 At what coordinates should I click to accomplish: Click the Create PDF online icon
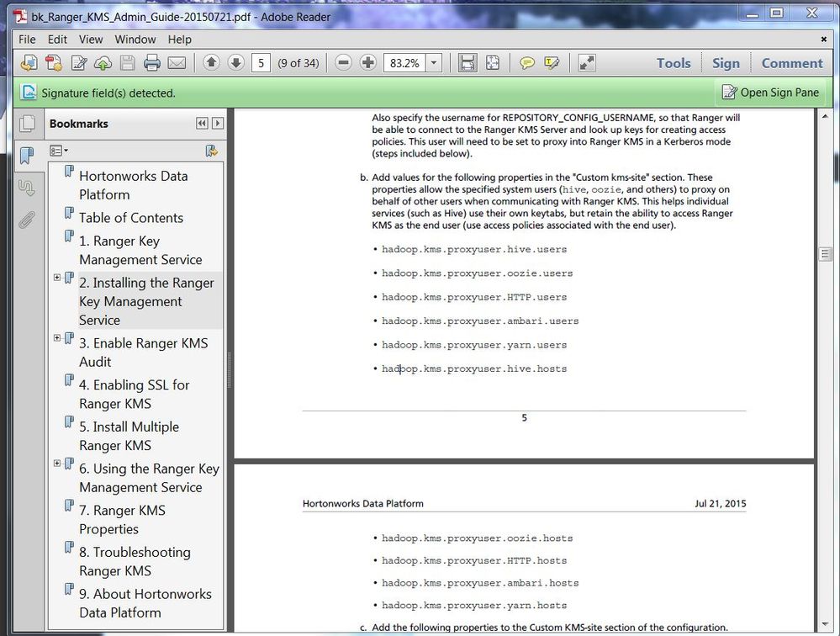(29, 63)
